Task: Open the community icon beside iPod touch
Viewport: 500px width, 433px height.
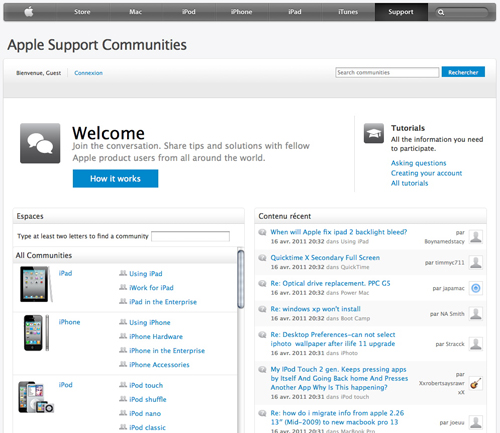Action: pyautogui.click(x=123, y=385)
